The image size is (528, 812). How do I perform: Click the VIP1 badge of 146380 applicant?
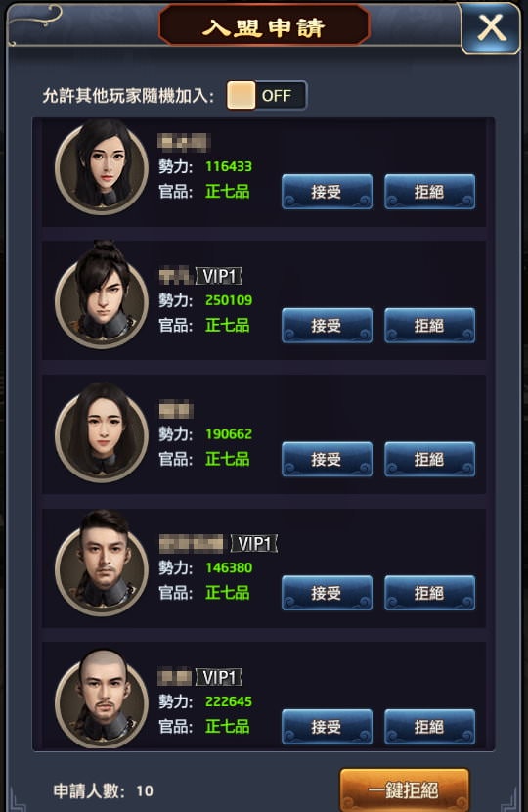tap(254, 544)
